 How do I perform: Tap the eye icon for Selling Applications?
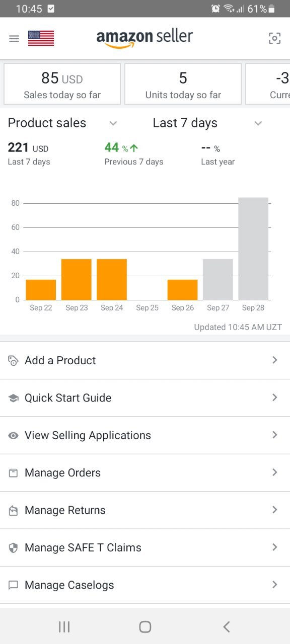pyautogui.click(x=14, y=436)
